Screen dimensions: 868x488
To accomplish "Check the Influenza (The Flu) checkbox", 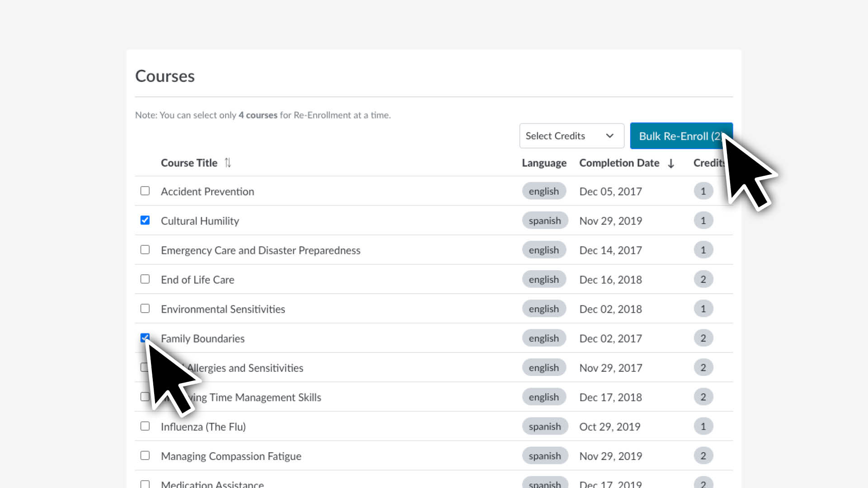I will click(x=145, y=426).
